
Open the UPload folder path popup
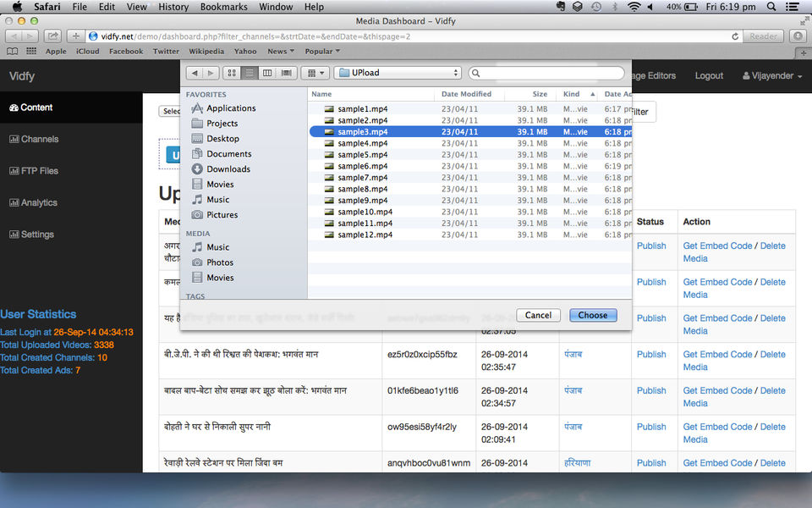398,73
